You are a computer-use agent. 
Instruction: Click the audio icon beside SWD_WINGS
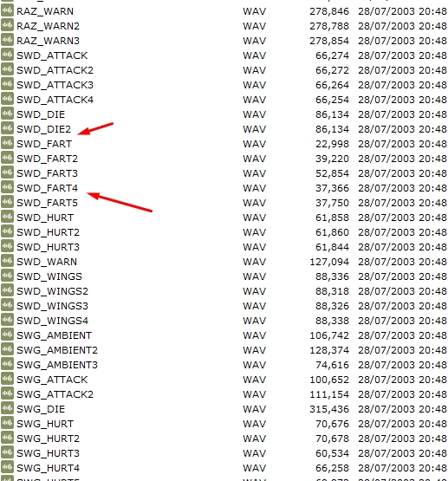tap(7, 275)
